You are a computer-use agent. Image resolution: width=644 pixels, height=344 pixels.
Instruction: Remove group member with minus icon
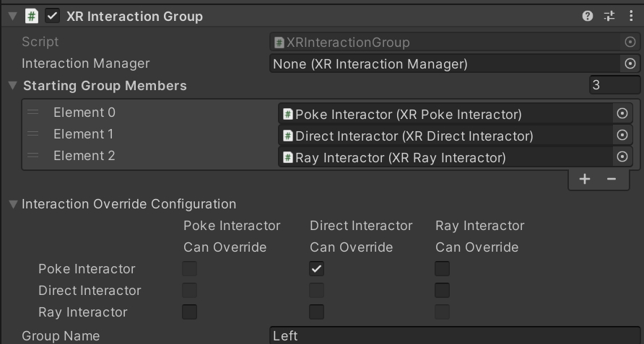click(612, 179)
